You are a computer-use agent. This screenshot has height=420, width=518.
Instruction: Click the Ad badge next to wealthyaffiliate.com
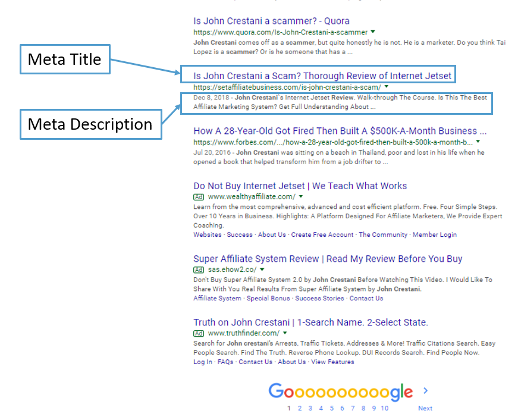199,197
